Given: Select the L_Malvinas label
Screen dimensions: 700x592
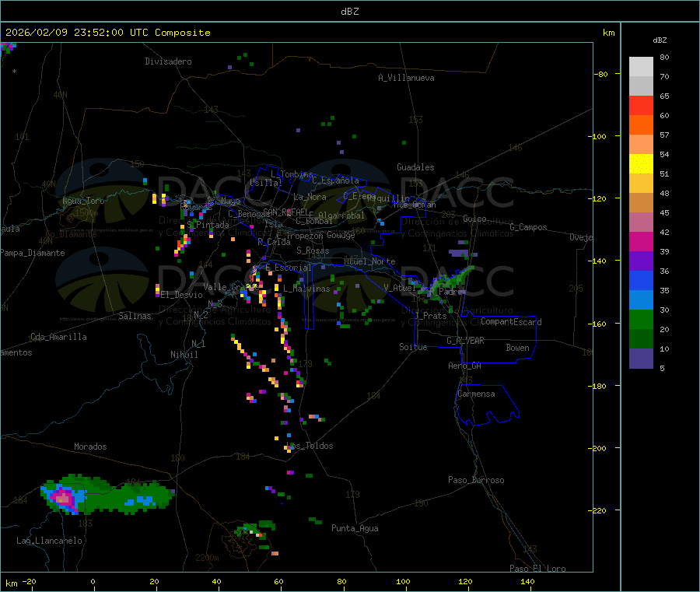Looking at the screenshot, I should point(306,289).
